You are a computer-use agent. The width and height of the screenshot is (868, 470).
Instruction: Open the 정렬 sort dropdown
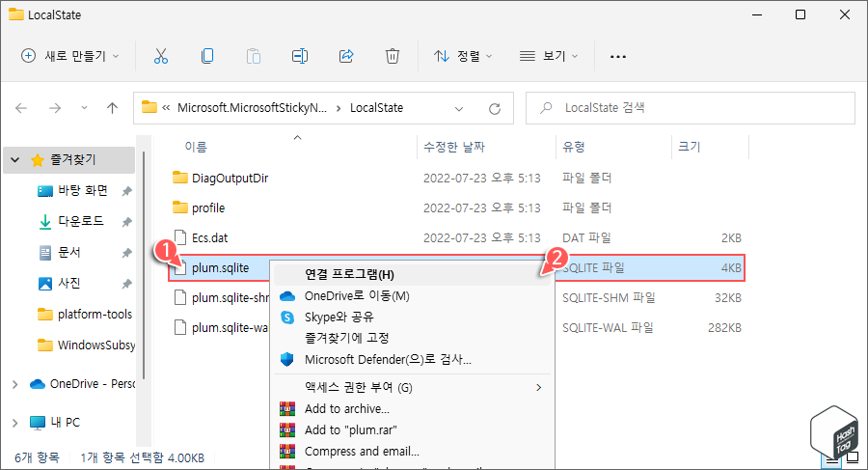tap(463, 56)
